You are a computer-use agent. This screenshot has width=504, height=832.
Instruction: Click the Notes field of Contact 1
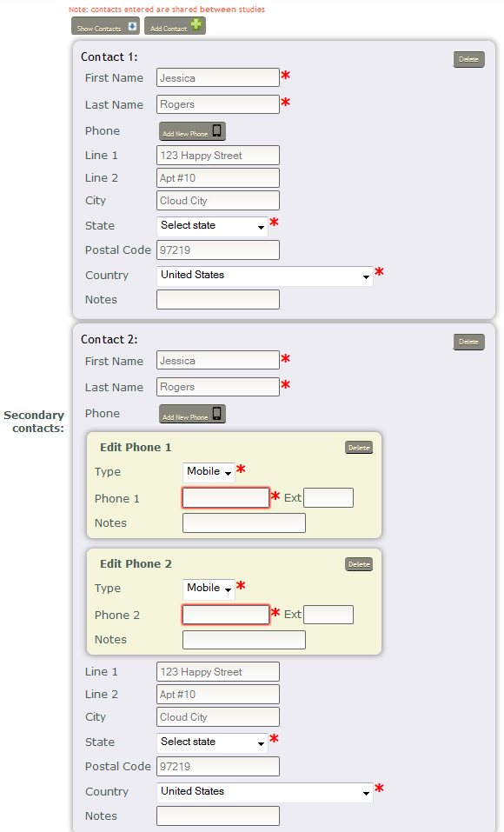click(217, 299)
